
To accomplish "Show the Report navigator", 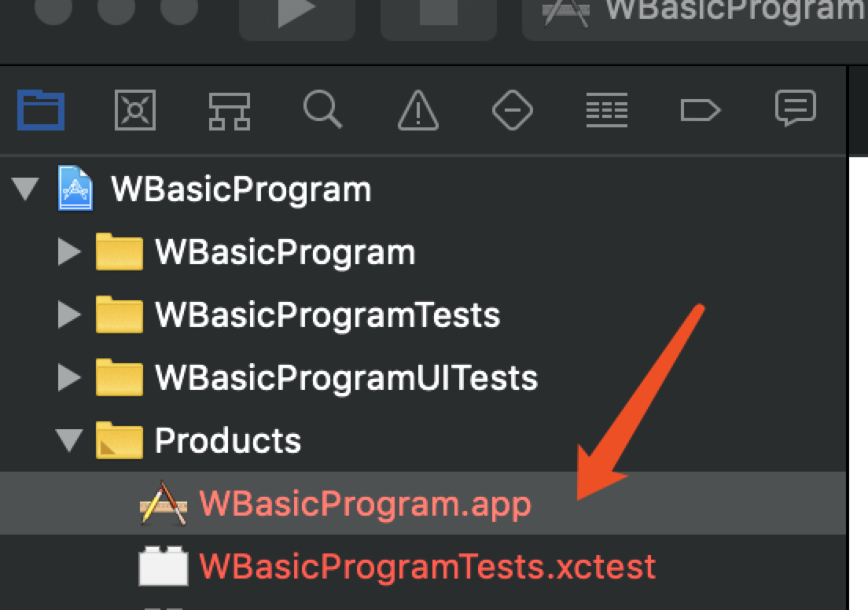I will click(x=795, y=108).
